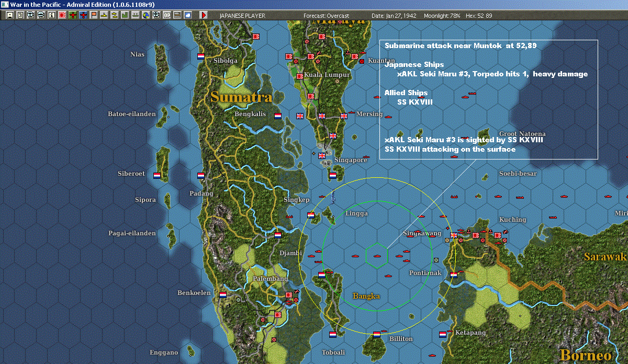The width and height of the screenshot is (628, 364).
Task: Click the 'Kuching' city label
Action: point(512,220)
